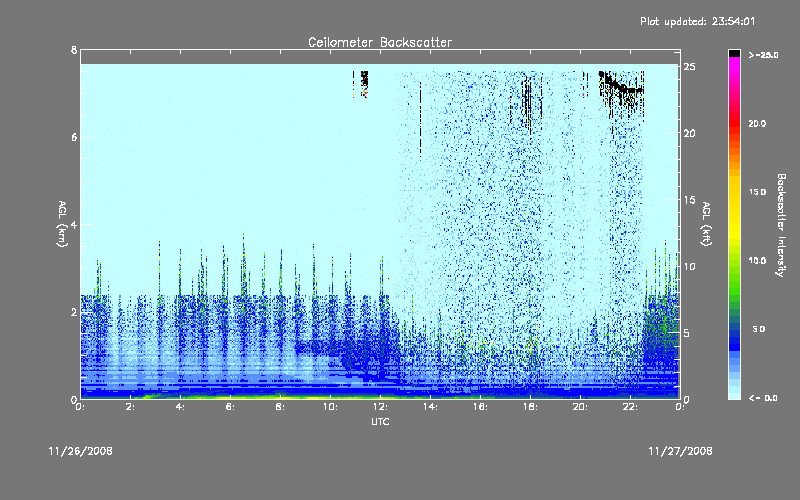Click the left axis km tick label 6
This screenshot has height=500, width=800.
click(x=74, y=137)
